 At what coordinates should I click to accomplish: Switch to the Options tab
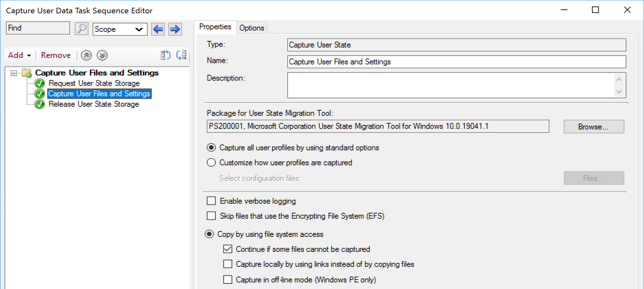[251, 28]
